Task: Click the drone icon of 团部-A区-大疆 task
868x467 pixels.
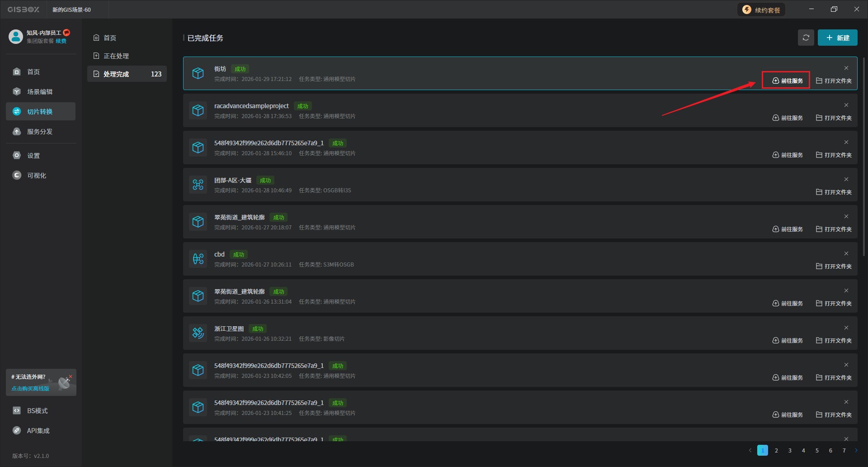Action: [x=198, y=185]
